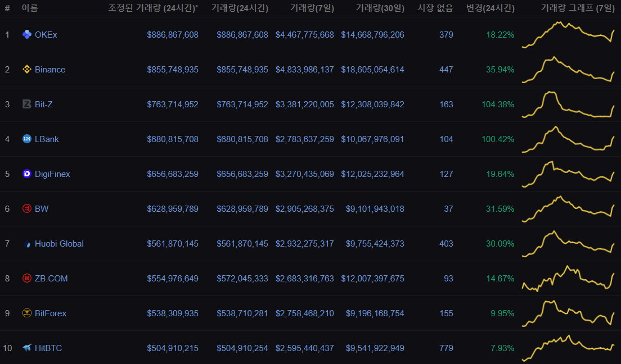Image resolution: width=621 pixels, height=364 pixels.
Task: Open the LBank exchange link
Action: (x=47, y=139)
